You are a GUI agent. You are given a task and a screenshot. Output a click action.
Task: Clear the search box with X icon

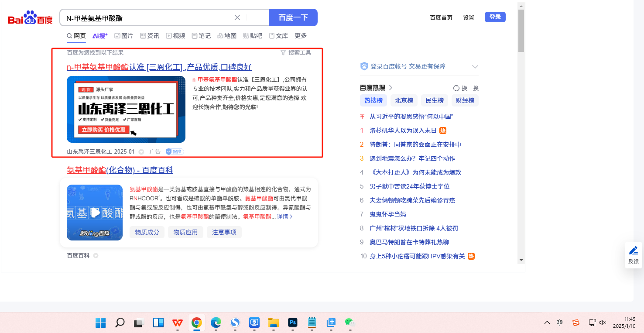click(x=237, y=17)
